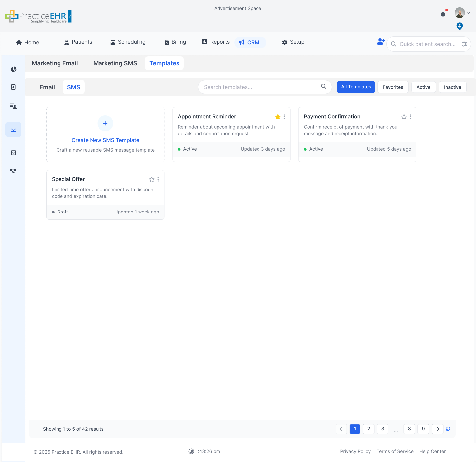The width and height of the screenshot is (476, 462).
Task: Click Create New SMS Template
Action: tap(105, 140)
